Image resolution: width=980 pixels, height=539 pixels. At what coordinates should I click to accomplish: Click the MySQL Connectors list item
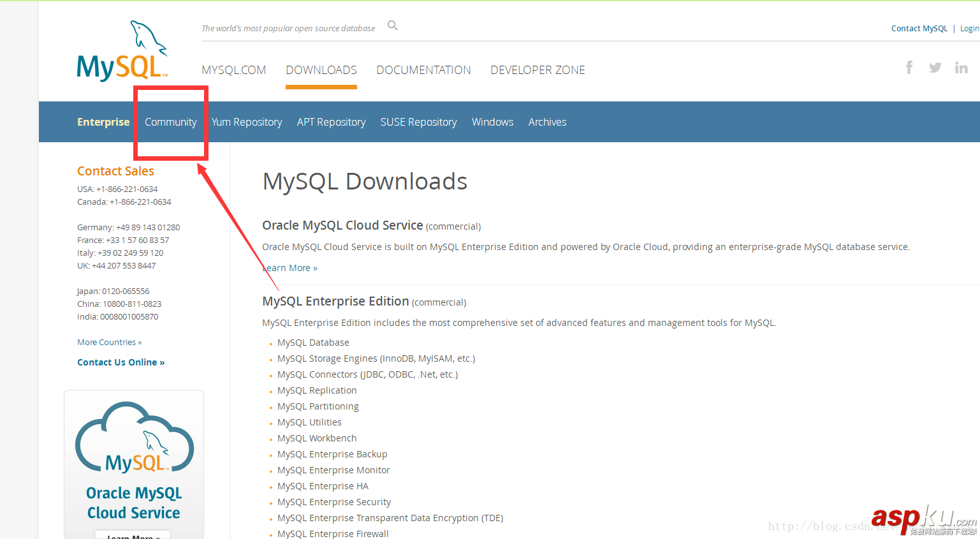point(368,374)
